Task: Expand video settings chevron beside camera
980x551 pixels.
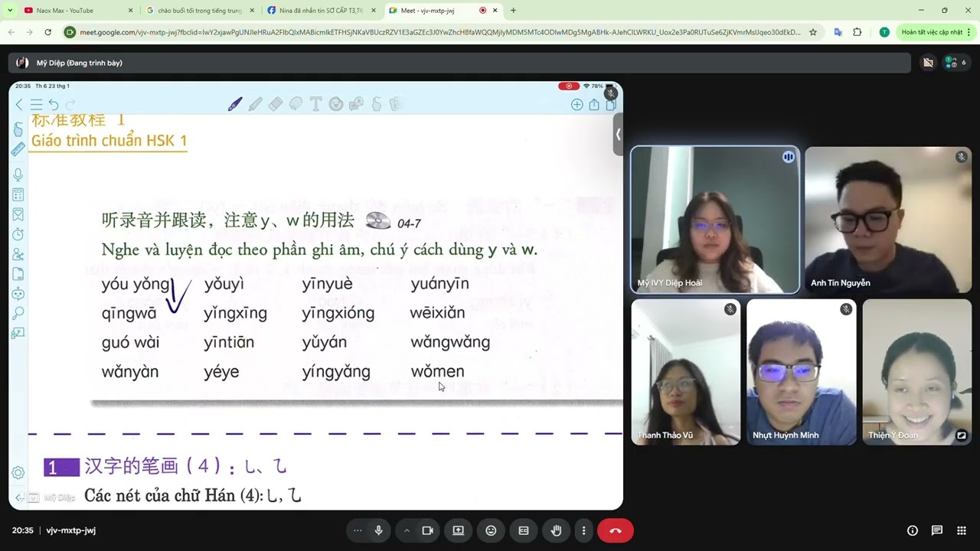Action: click(407, 530)
